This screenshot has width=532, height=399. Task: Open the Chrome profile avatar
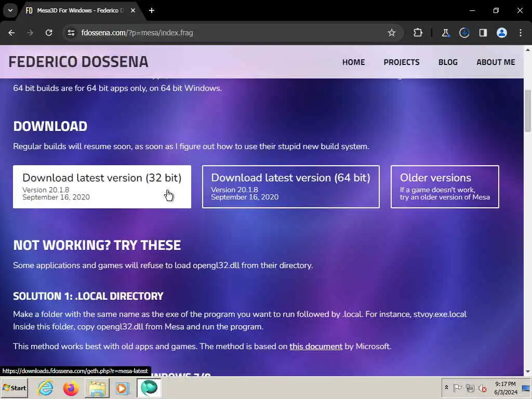(x=502, y=33)
